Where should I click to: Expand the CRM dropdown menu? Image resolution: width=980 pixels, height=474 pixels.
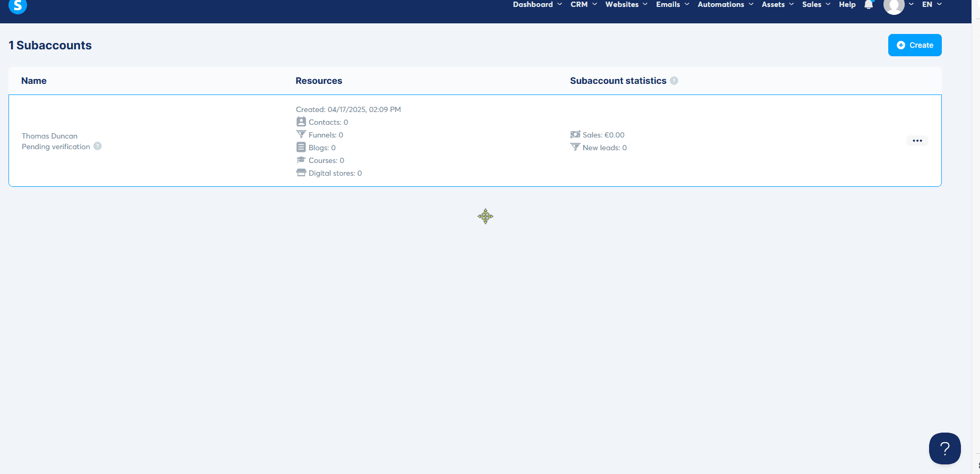[x=583, y=5]
